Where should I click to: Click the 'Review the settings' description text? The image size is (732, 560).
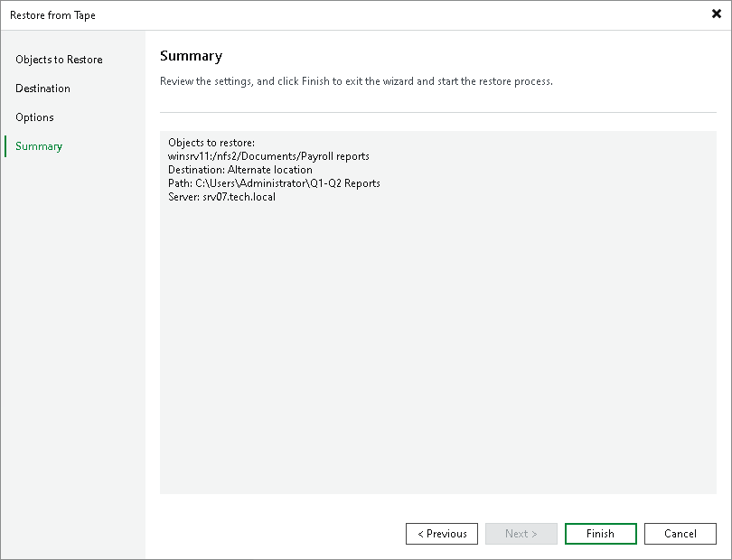pyautogui.click(x=356, y=81)
